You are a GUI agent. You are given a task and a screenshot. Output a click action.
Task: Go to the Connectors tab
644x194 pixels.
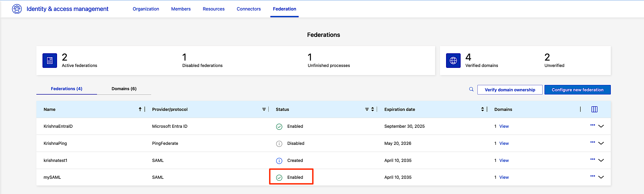(x=249, y=9)
